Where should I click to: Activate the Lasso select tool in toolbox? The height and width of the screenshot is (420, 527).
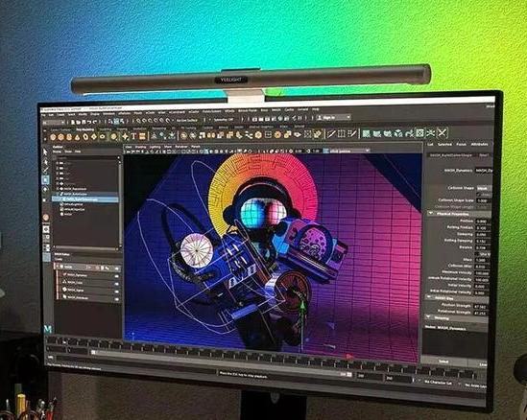[45, 162]
